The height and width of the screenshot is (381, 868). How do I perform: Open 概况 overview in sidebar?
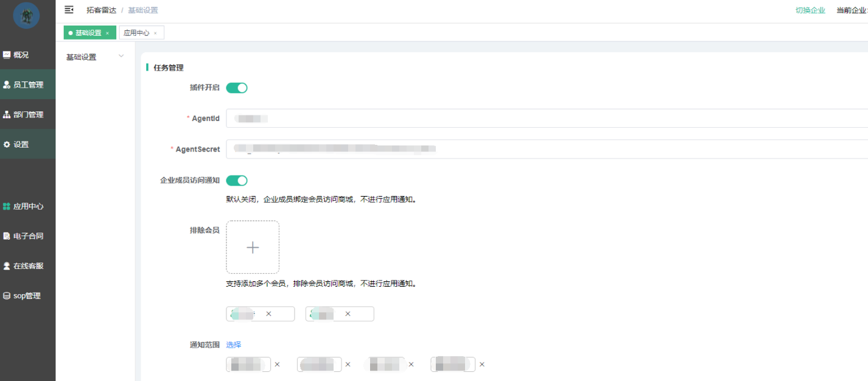click(x=21, y=55)
